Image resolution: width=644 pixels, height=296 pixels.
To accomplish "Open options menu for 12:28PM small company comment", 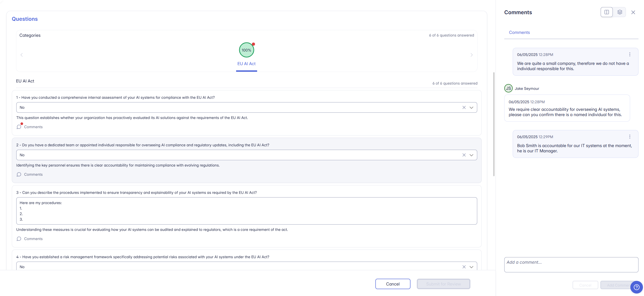I will (x=630, y=54).
